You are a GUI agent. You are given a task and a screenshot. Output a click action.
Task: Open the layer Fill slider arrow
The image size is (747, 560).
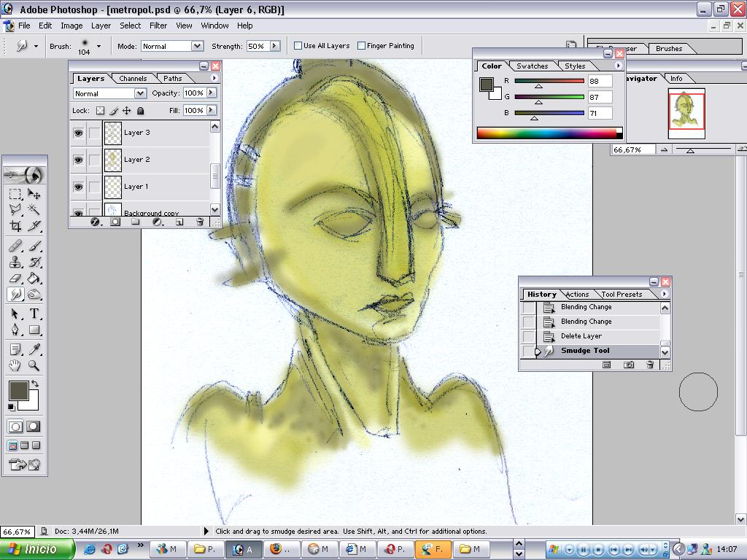click(x=212, y=111)
